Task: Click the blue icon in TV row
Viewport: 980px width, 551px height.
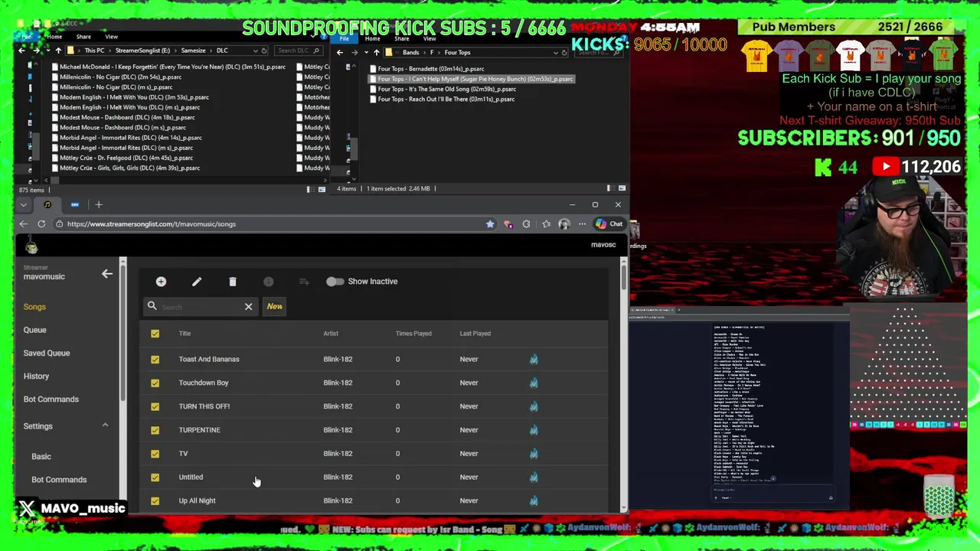Action: pos(534,454)
